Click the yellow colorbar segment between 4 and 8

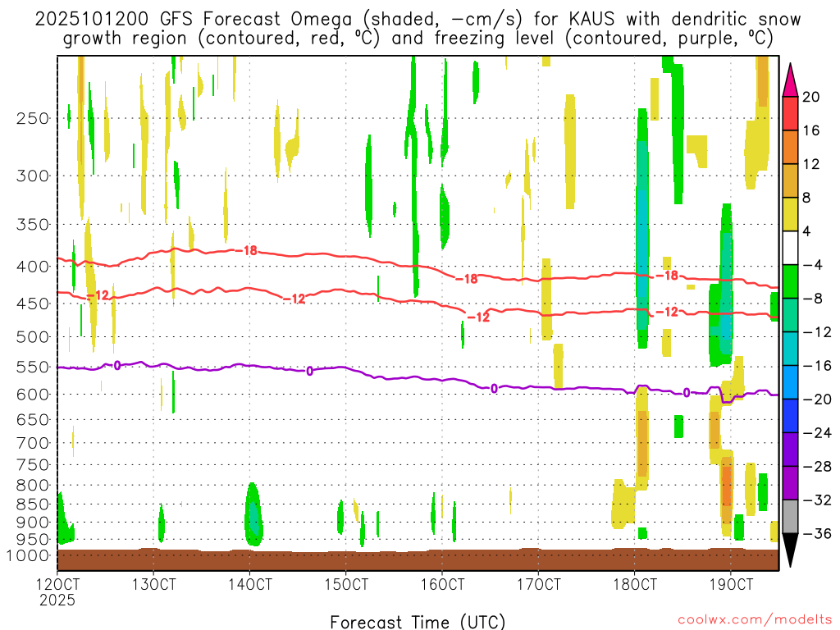pos(790,214)
